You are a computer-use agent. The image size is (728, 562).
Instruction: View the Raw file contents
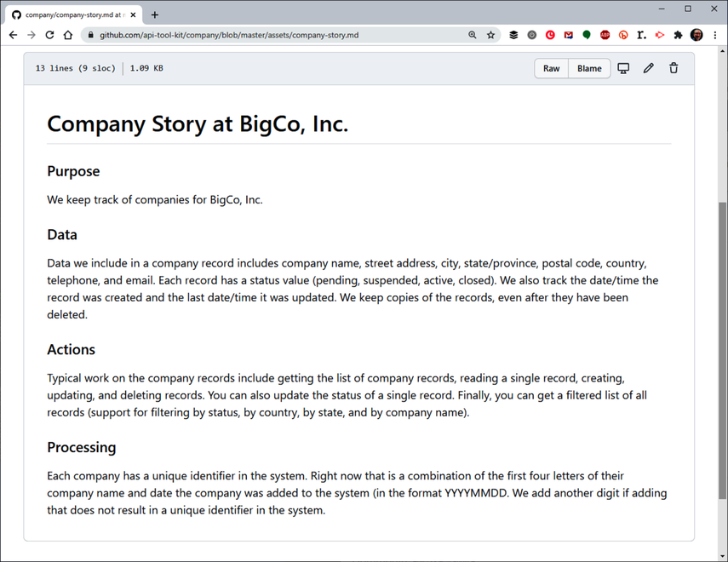551,68
